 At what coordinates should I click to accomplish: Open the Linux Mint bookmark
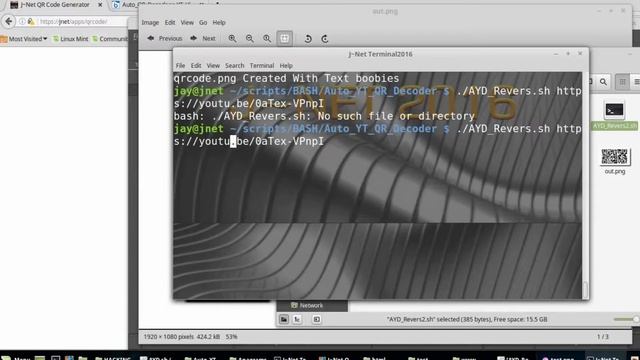point(70,39)
